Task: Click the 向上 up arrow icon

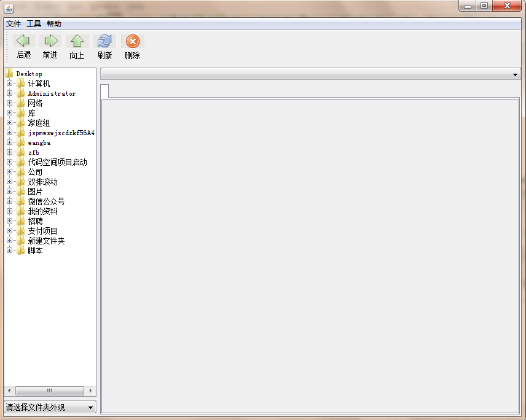Action: pos(77,41)
